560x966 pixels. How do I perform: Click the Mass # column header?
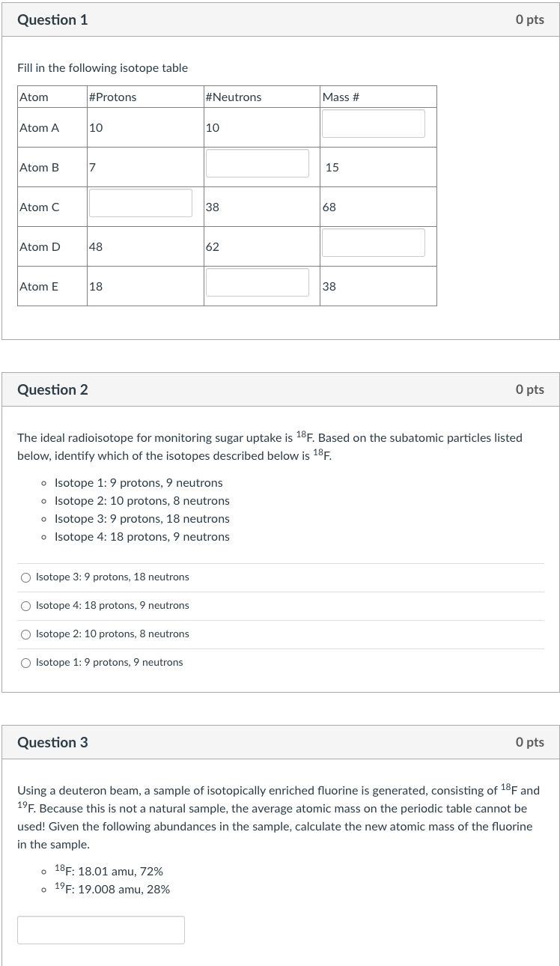[335, 97]
